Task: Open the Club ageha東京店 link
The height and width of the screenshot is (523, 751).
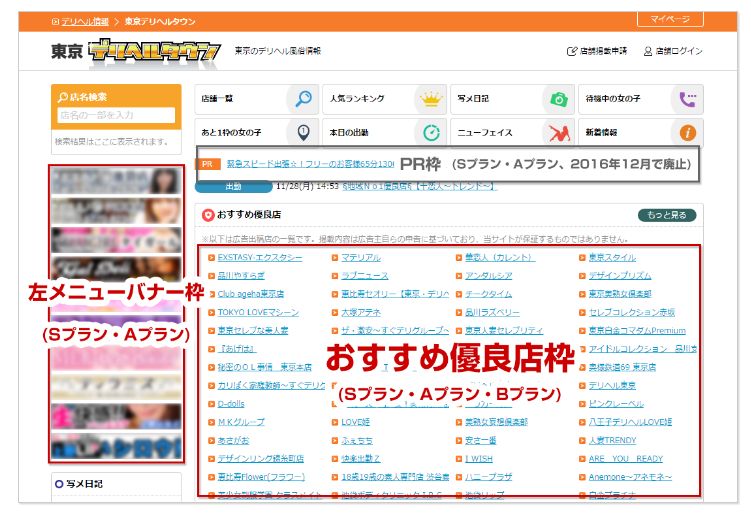Action: [250, 294]
